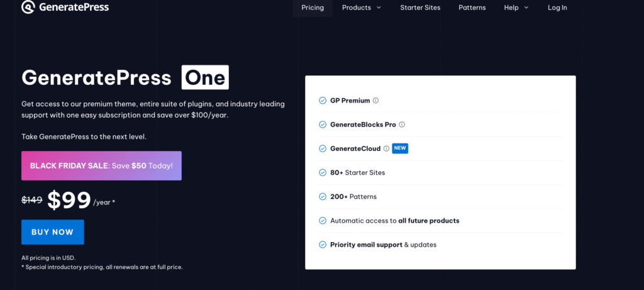Select the $99 price text

pyautogui.click(x=69, y=201)
